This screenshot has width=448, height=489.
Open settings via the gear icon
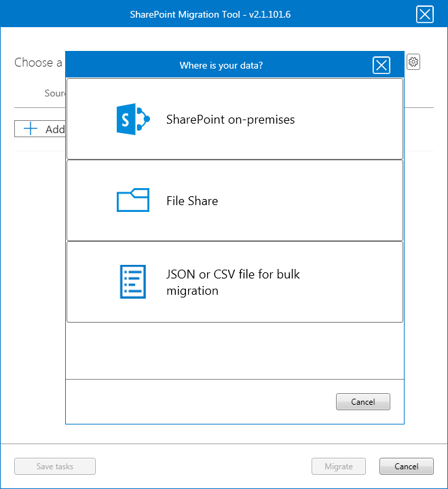[413, 62]
